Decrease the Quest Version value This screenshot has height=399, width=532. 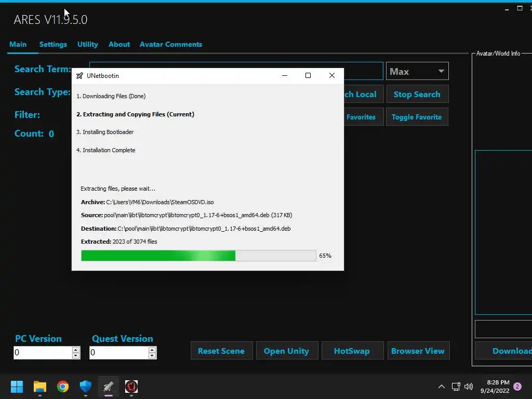pos(152,355)
